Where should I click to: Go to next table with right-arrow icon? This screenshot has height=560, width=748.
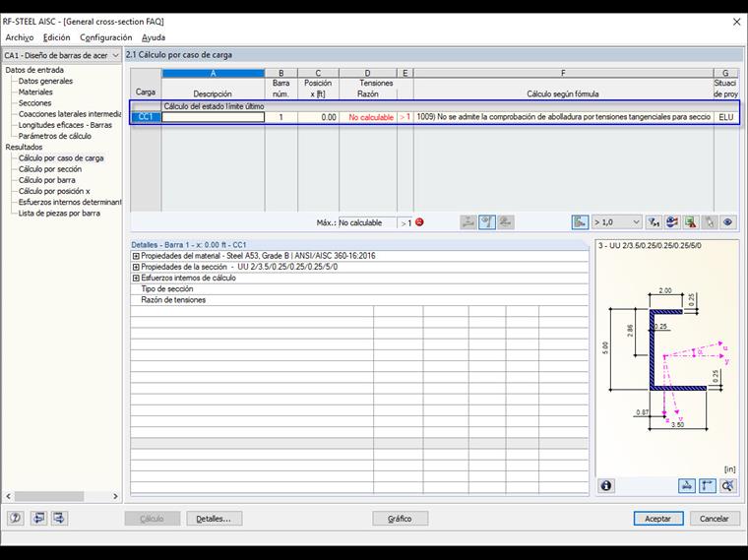pos(59,518)
